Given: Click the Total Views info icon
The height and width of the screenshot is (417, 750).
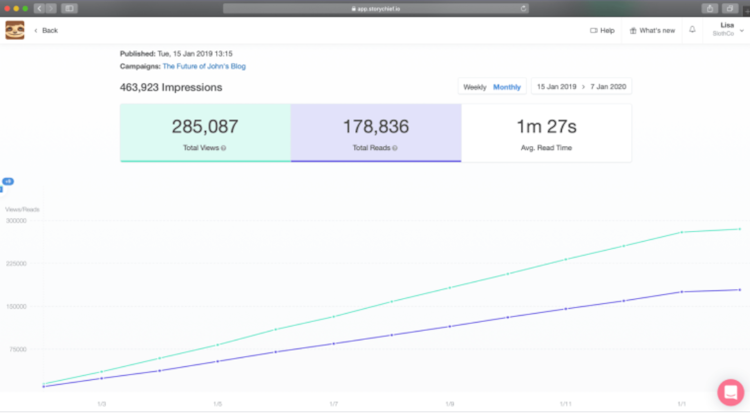Looking at the screenshot, I should [x=223, y=148].
